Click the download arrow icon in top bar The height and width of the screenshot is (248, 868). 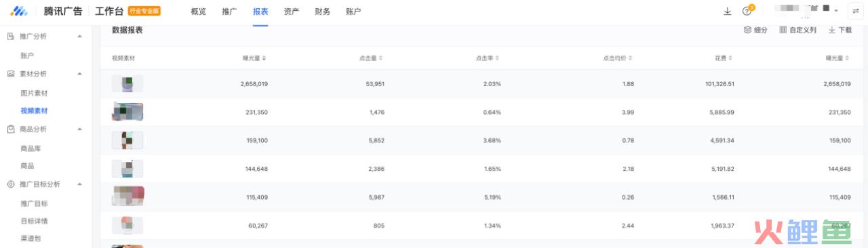point(728,12)
